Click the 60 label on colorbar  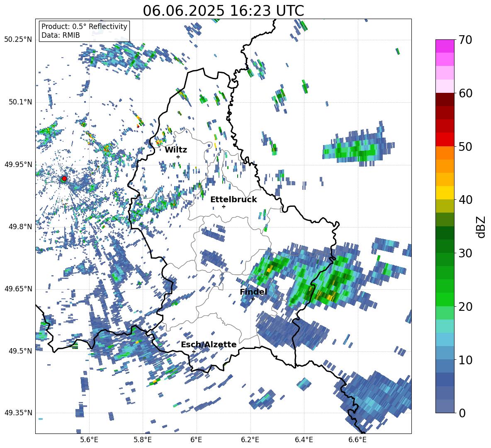[x=465, y=93]
